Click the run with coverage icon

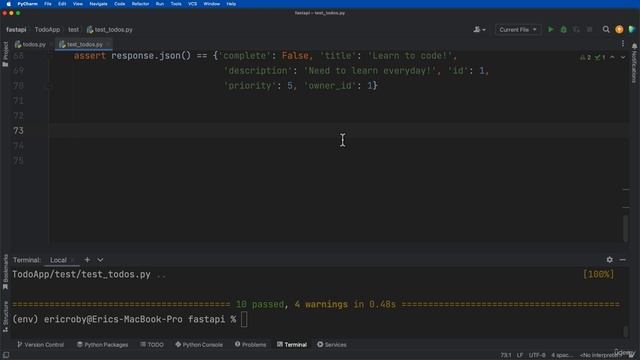pos(576,29)
